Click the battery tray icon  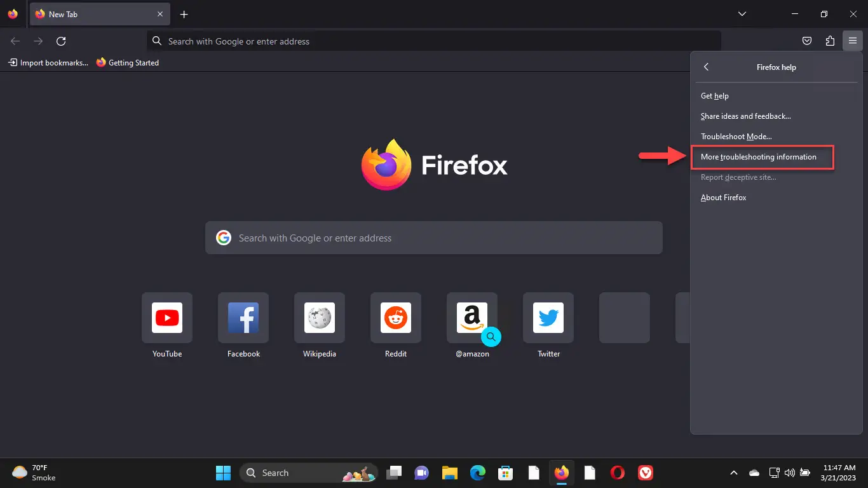pos(805,473)
